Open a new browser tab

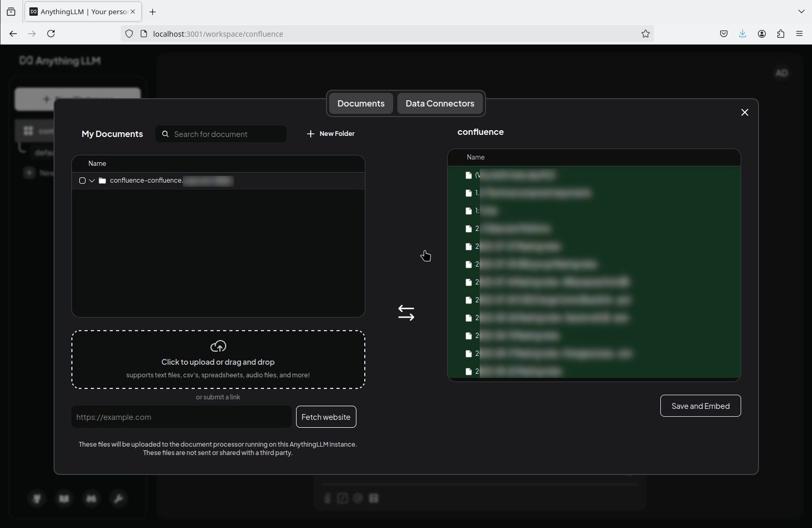(x=153, y=12)
